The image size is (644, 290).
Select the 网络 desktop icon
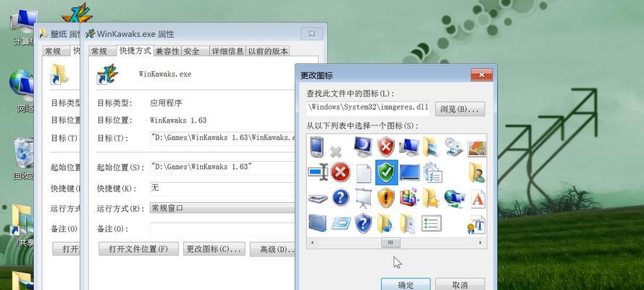pyautogui.click(x=22, y=91)
